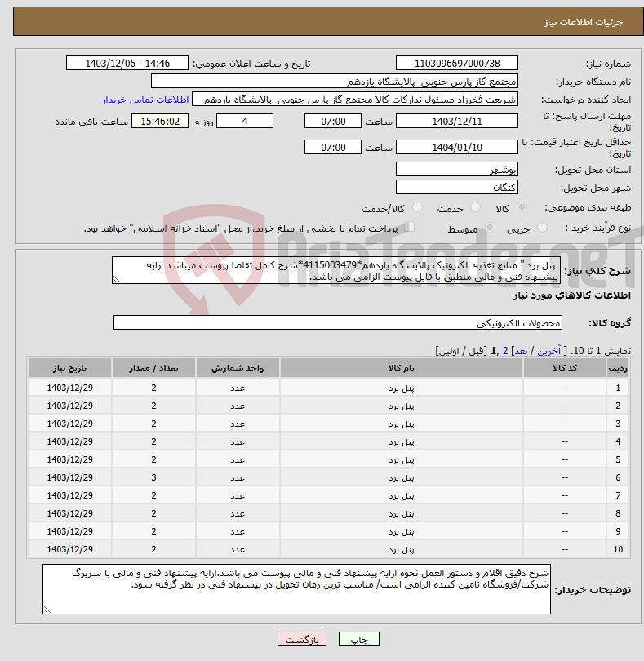Click the تاریخ نیاز column header
This screenshot has height=661, width=644.
[69, 368]
